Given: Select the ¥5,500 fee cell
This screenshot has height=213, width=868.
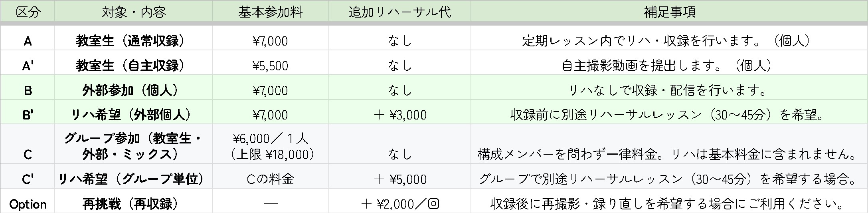Looking at the screenshot, I should coord(270,66).
